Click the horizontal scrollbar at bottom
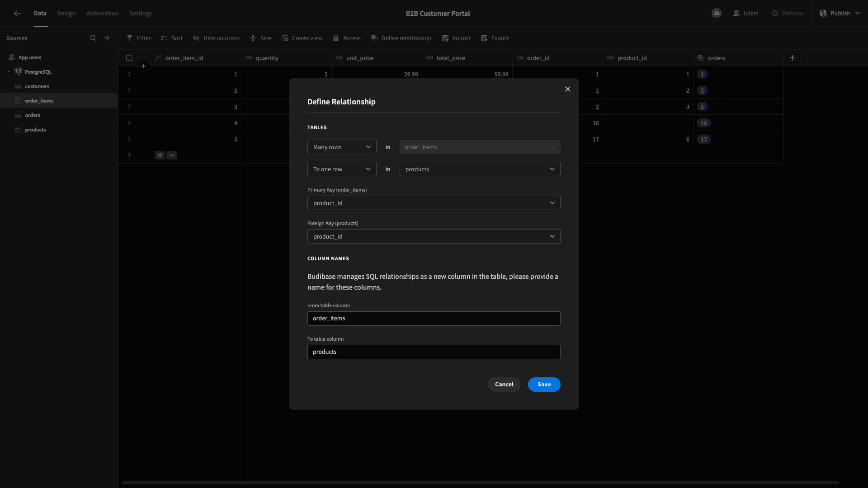 [480, 483]
